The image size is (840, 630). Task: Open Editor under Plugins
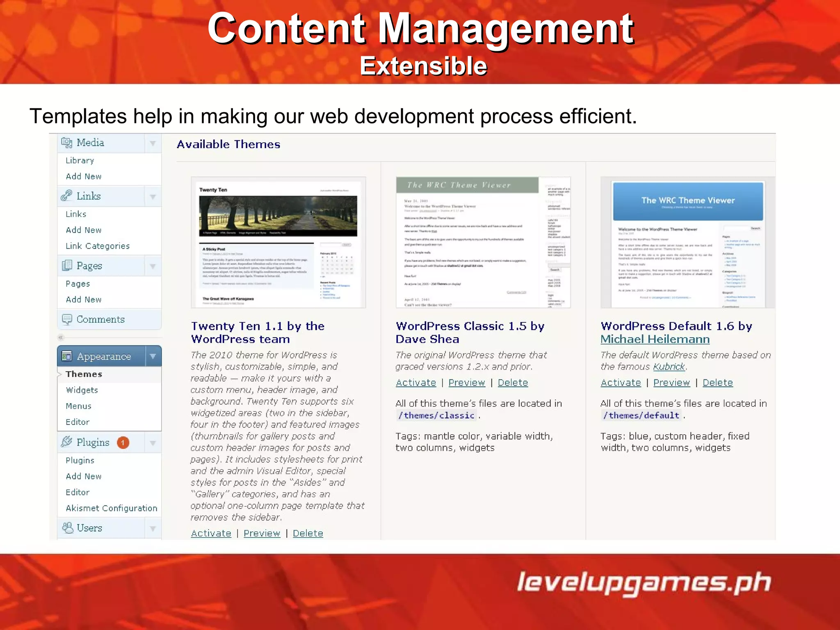78,492
